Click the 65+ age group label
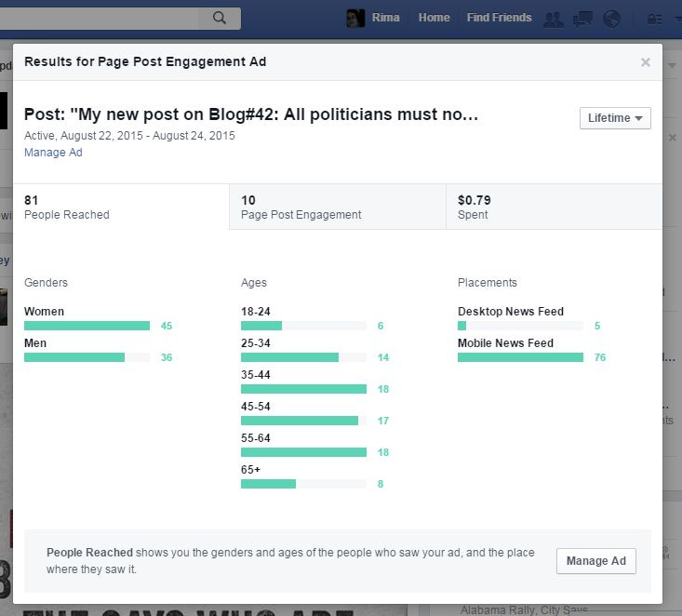This screenshot has width=682, height=616. coord(250,470)
